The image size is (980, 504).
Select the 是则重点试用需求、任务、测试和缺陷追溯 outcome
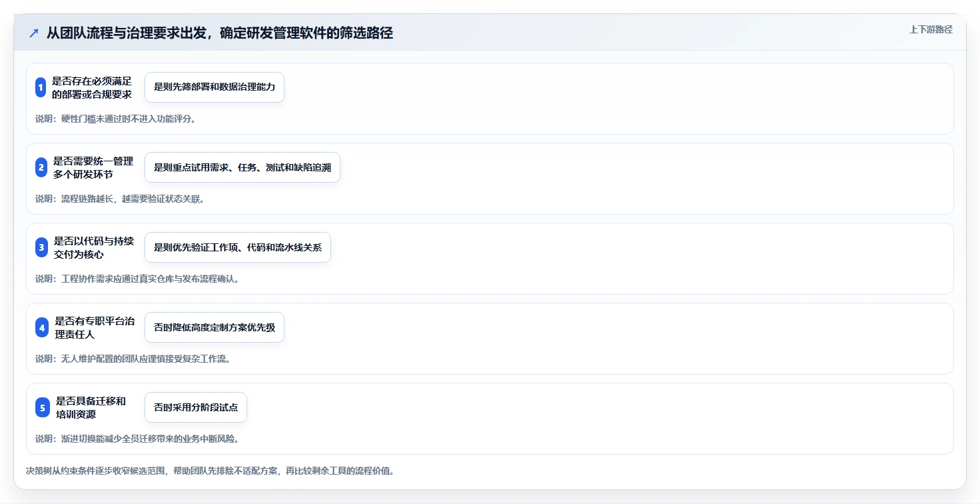(243, 167)
